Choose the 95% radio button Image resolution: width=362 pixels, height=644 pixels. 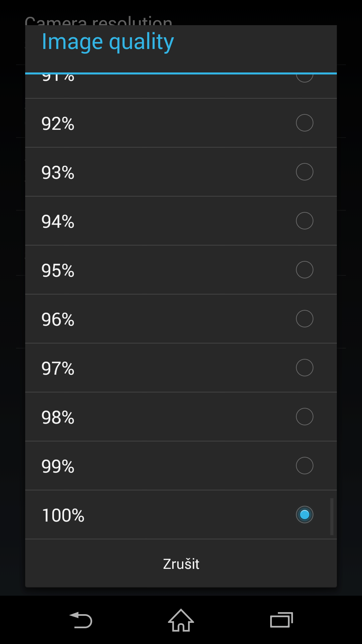[304, 270]
